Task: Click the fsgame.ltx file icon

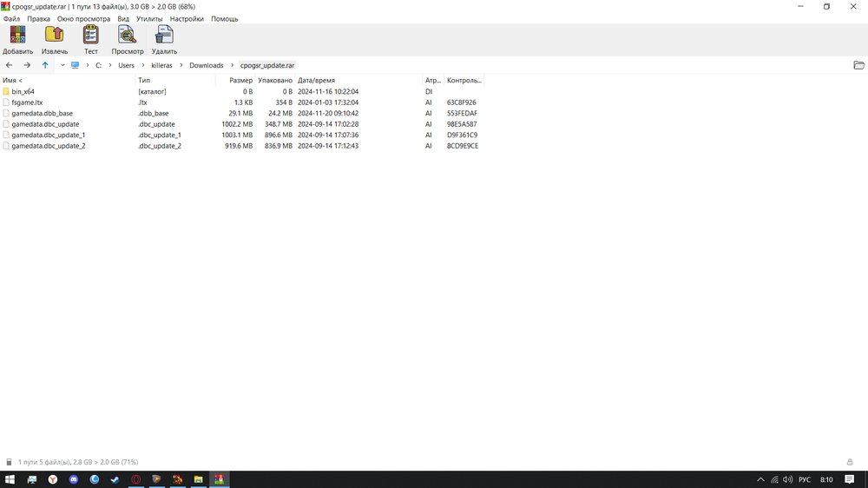Action: (6, 102)
